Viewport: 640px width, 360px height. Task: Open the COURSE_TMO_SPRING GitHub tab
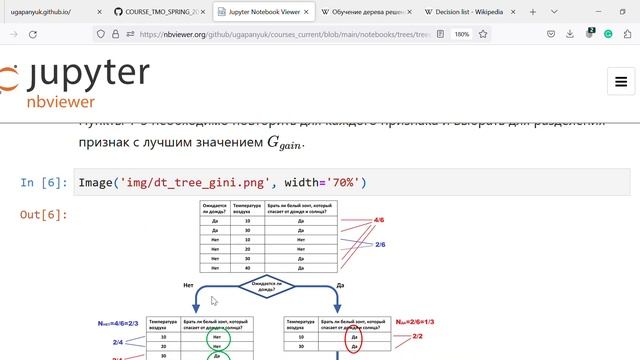coord(161,12)
